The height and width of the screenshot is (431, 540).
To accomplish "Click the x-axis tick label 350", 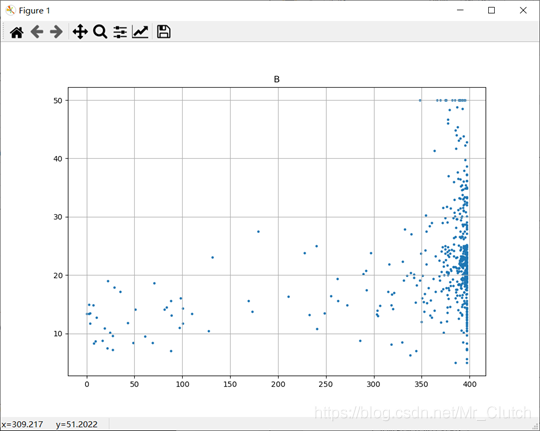I will click(422, 384).
